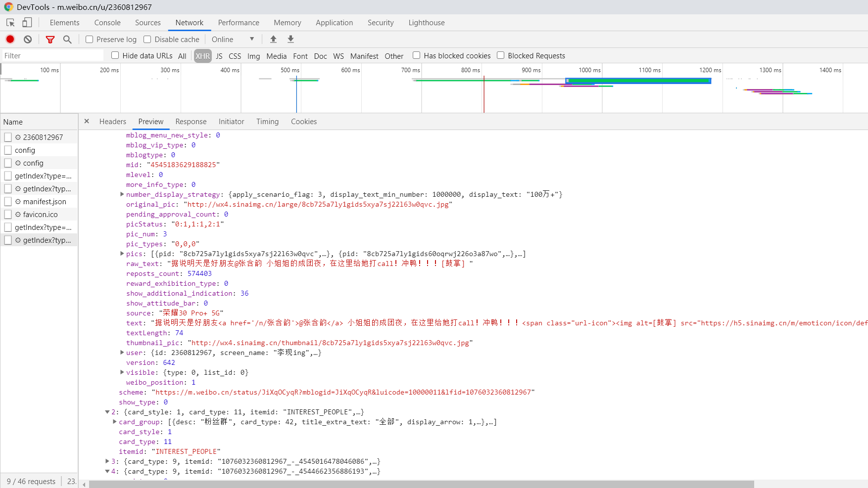This screenshot has height=488, width=868.
Task: Switch to the Elements panel
Action: click(x=64, y=23)
